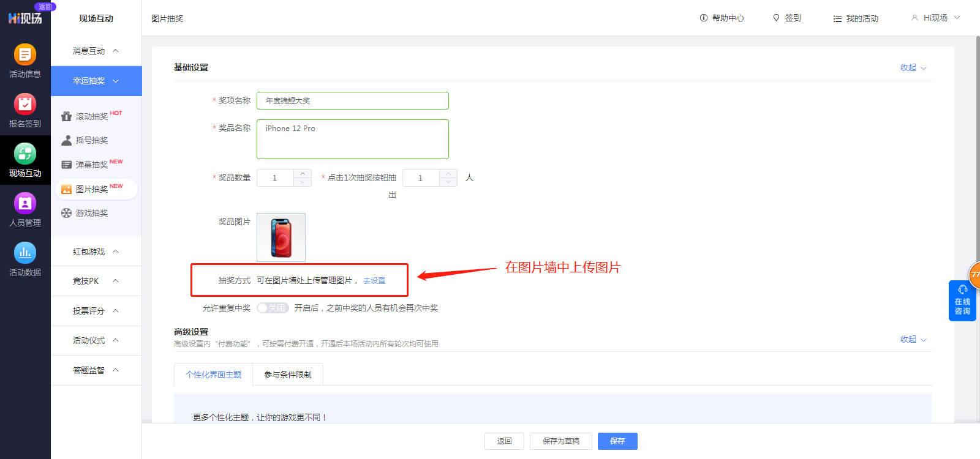The width and height of the screenshot is (980, 459).
Task: Toggle the 允许重复中奖 switch
Action: (272, 308)
